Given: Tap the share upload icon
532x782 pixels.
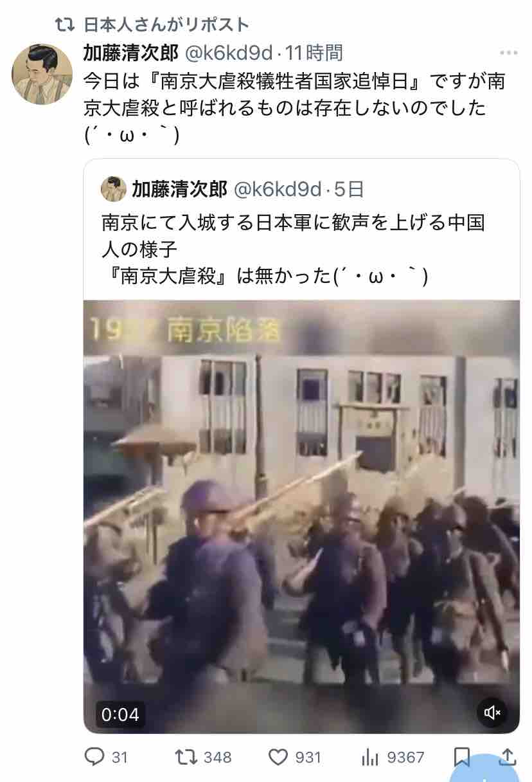Looking at the screenshot, I should click(507, 756).
